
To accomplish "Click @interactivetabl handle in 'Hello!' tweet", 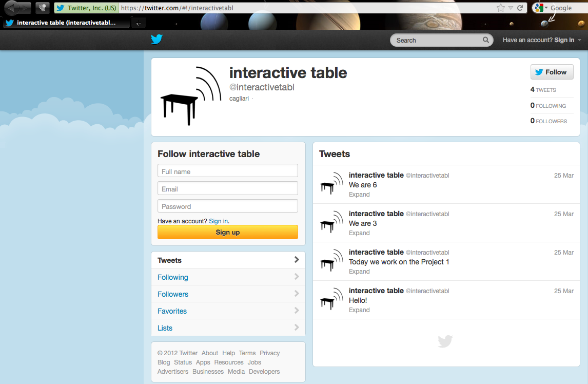I will click(x=427, y=291).
